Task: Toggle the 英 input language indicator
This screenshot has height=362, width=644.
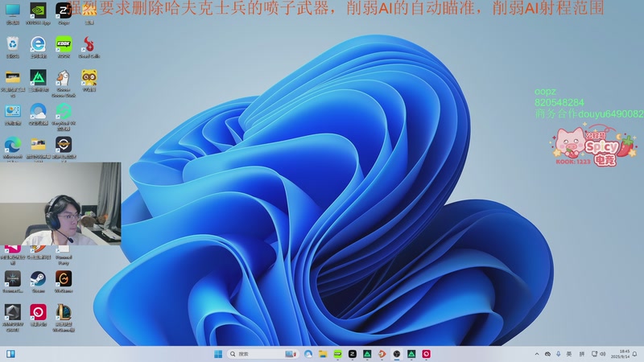Action: [x=569, y=354]
